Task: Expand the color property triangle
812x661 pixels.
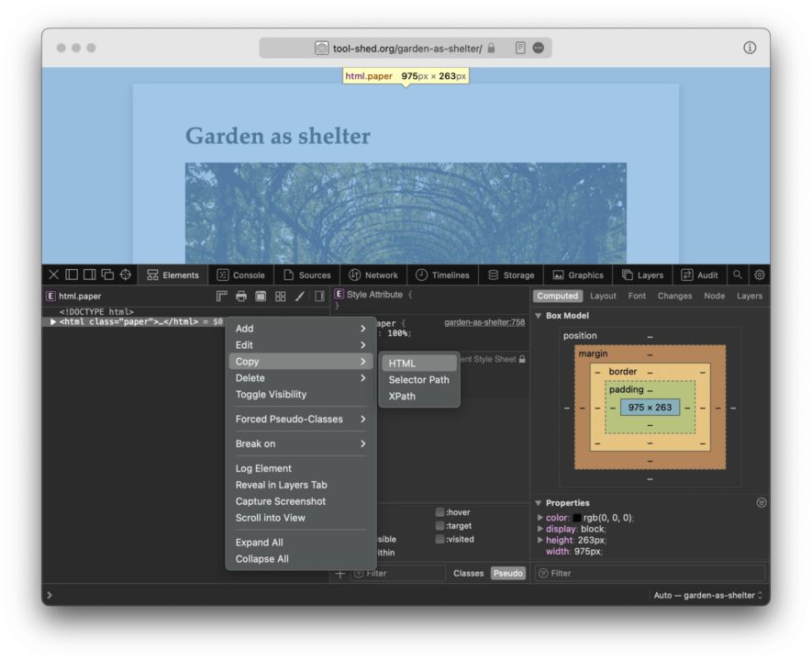Action: click(540, 518)
